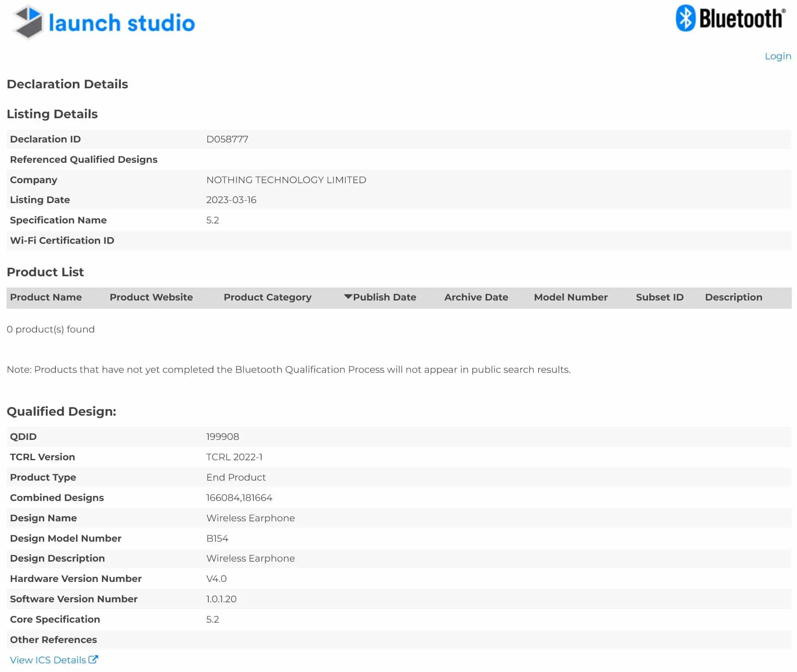Click the Wi-Fi Certification ID label

pos(62,240)
